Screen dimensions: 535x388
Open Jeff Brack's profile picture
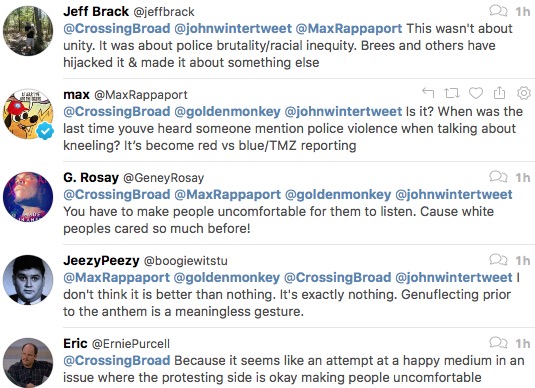pos(28,31)
